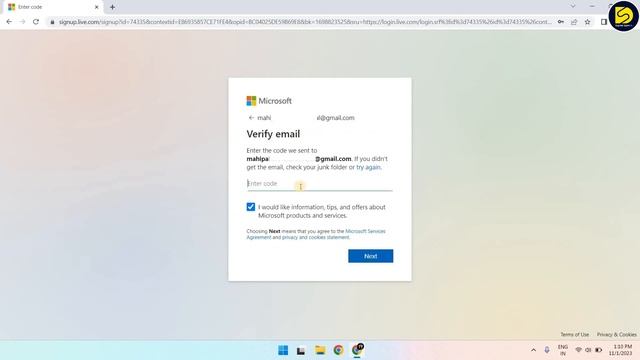This screenshot has width=640, height=360.
Task: Click the microphone tray icon
Action: pyautogui.click(x=547, y=350)
